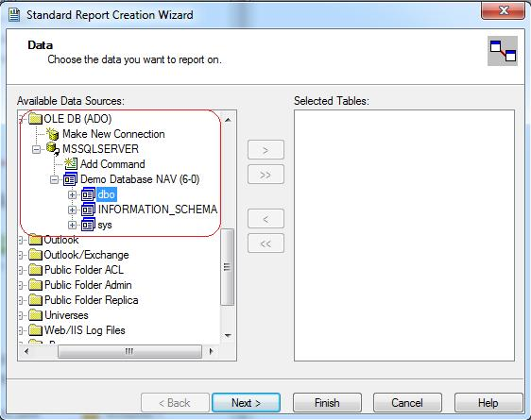531x420 pixels.
Task: Click the sys schema icon
Action: click(88, 225)
